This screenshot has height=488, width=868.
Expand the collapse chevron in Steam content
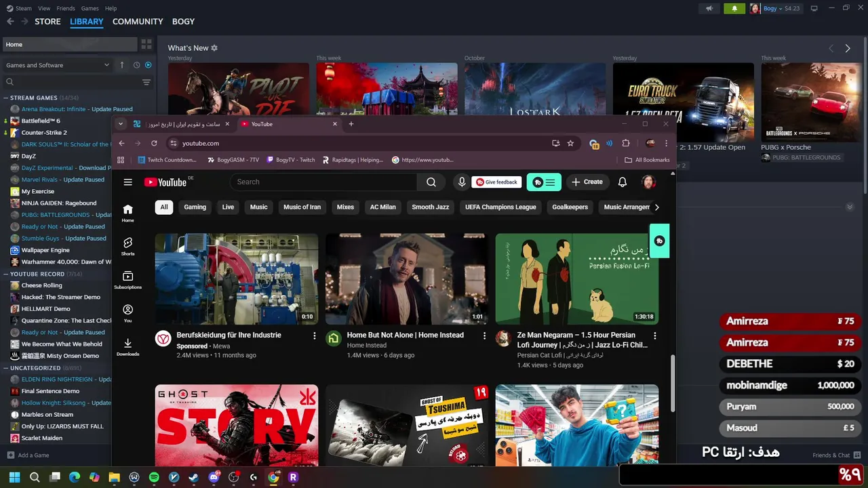[x=850, y=207]
